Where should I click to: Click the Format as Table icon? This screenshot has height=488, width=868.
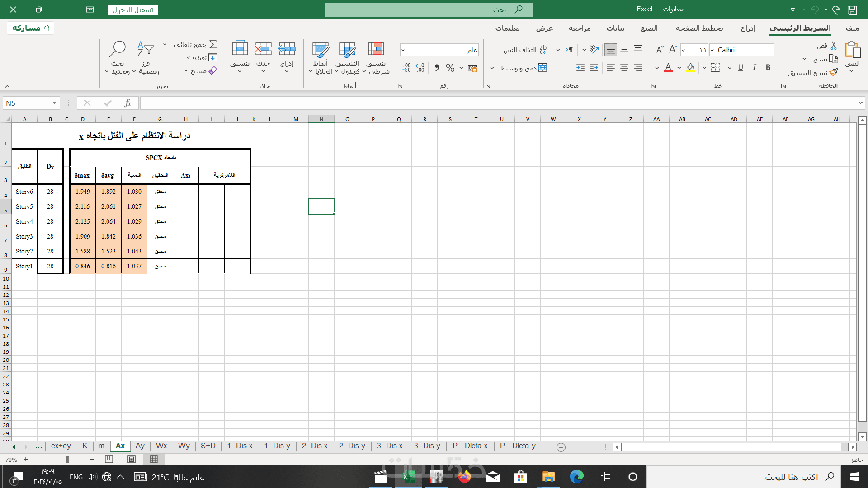point(347,50)
